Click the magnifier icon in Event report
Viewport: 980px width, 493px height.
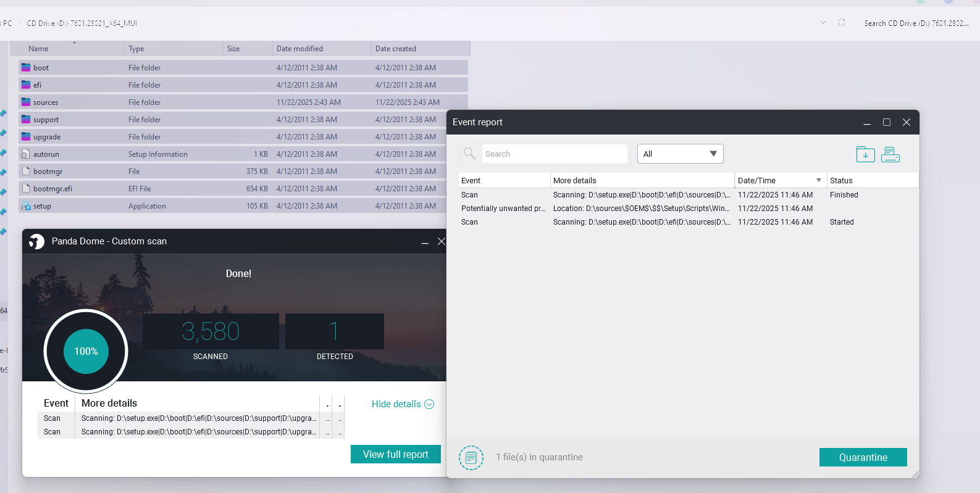[470, 154]
